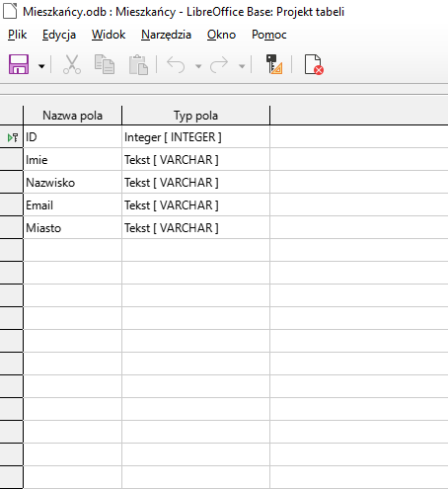Open the Plik menu

coord(17,35)
